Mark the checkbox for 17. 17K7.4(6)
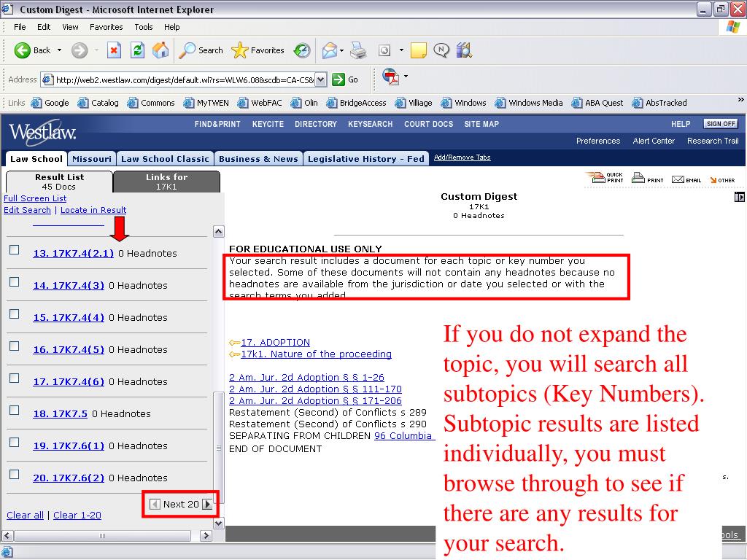747x560 pixels. coord(15,378)
